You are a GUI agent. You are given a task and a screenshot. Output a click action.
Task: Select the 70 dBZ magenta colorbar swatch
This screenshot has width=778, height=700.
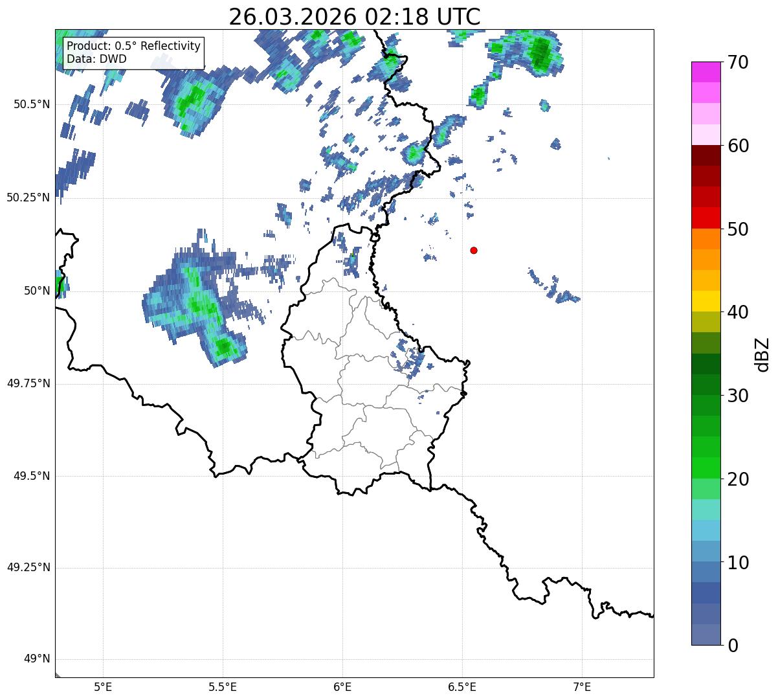pyautogui.click(x=706, y=71)
